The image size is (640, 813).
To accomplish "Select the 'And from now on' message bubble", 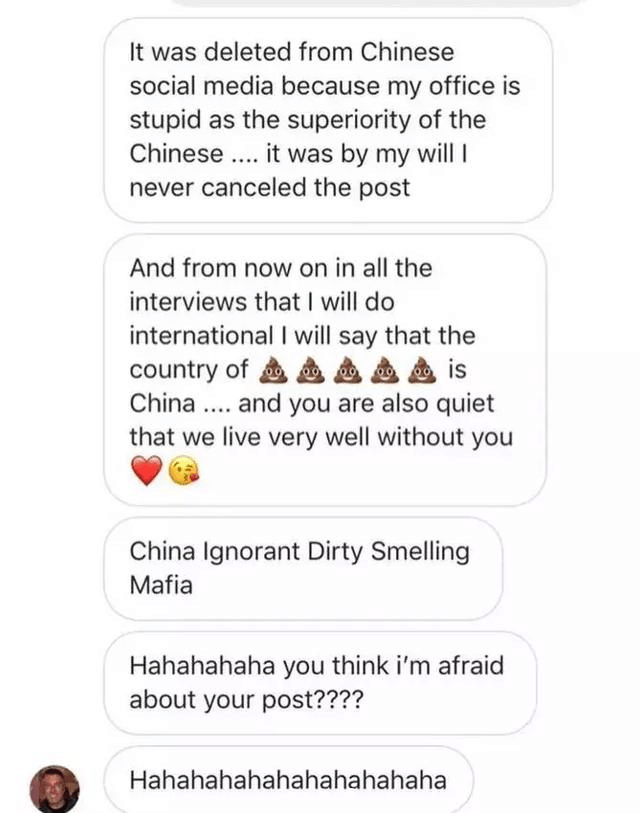I will [325, 370].
